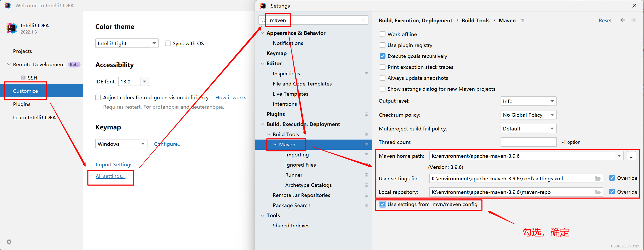The width and height of the screenshot is (644, 250).
Task: Click the back navigation arrow in Settings
Action: tap(623, 20)
